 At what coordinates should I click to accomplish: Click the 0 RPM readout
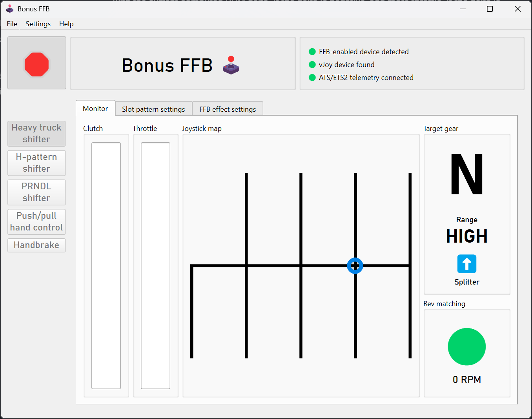[x=467, y=379]
